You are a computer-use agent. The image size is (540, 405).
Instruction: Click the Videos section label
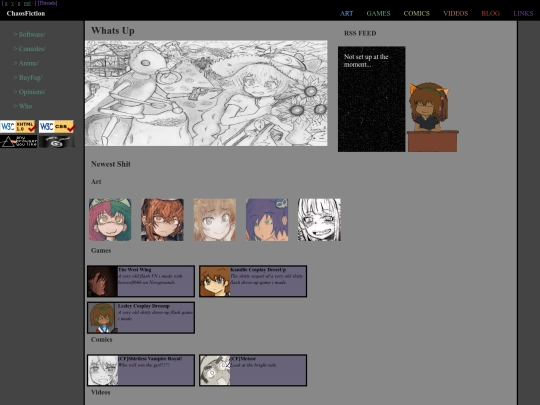point(101,392)
